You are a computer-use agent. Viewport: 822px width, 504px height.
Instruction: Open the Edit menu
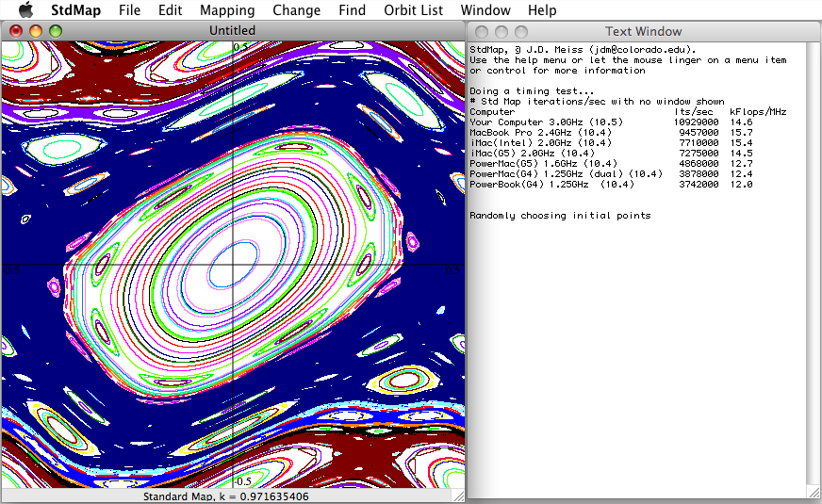tap(171, 10)
